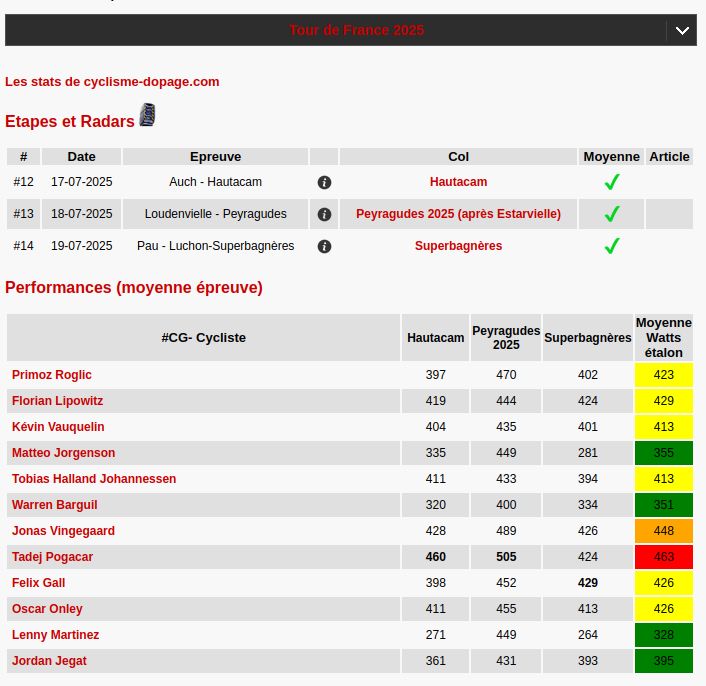The height and width of the screenshot is (686, 706).
Task: Select date 18-07-2025 cell
Action: (x=81, y=214)
